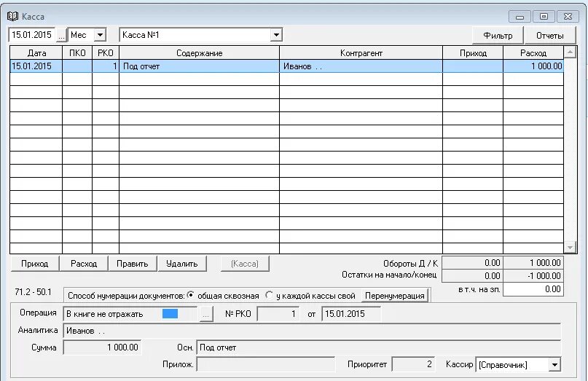The width and height of the screenshot is (588, 381).
Task: Open the Фильтр dialog
Action: coord(498,36)
